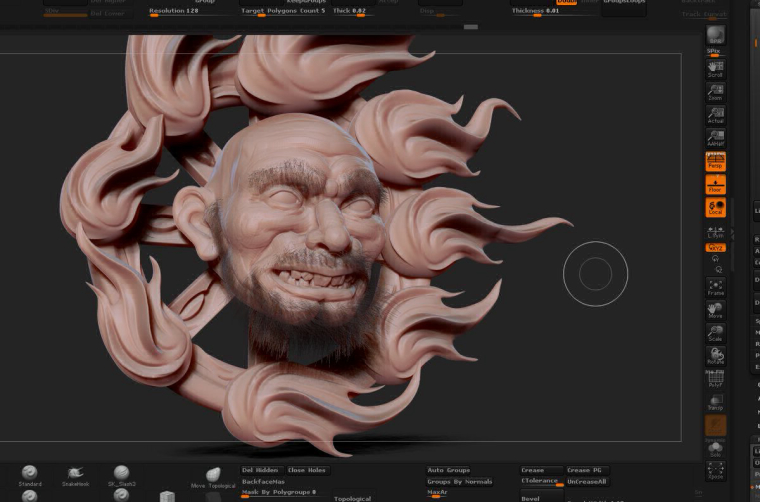This screenshot has height=502, width=760.
Task: Select the Move Topological brush
Action: pyautogui.click(x=213, y=477)
